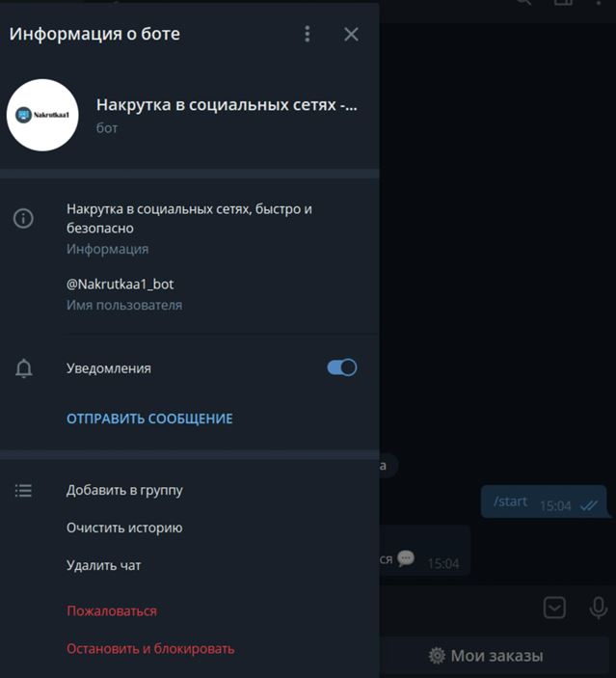Open the bot command keyboard icon

click(x=554, y=608)
